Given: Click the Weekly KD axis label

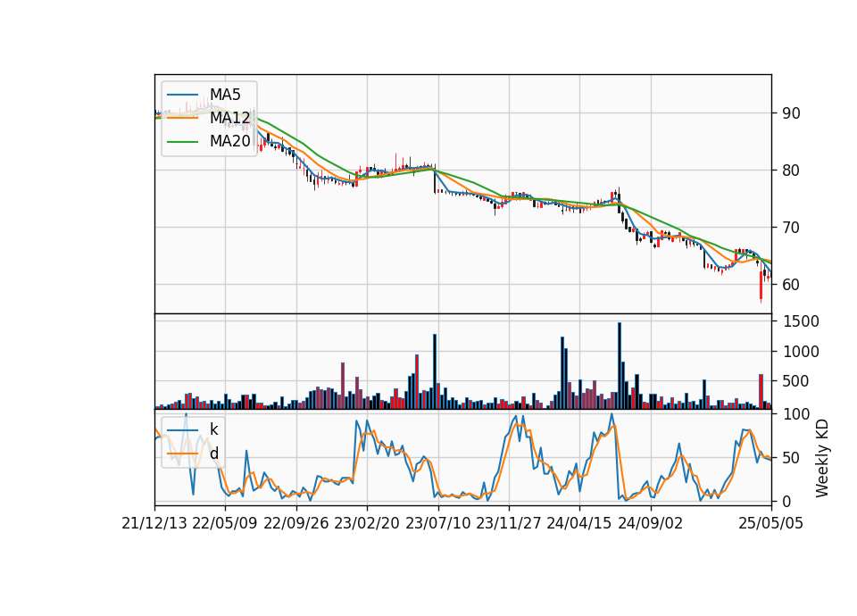Looking at the screenshot, I should [x=822, y=459].
